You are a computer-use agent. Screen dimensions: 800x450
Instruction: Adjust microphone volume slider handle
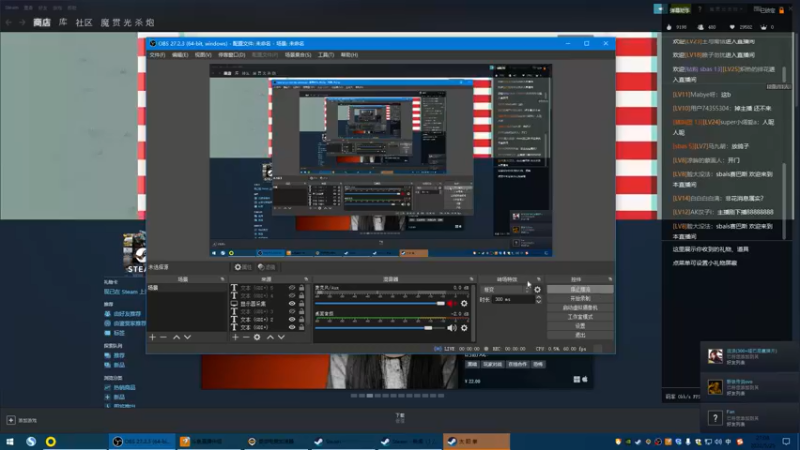pos(441,304)
